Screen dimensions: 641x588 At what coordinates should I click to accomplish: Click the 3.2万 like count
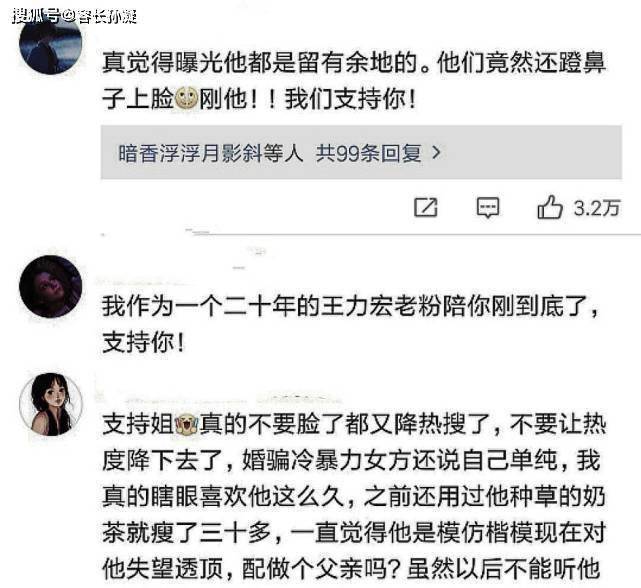pos(597,208)
